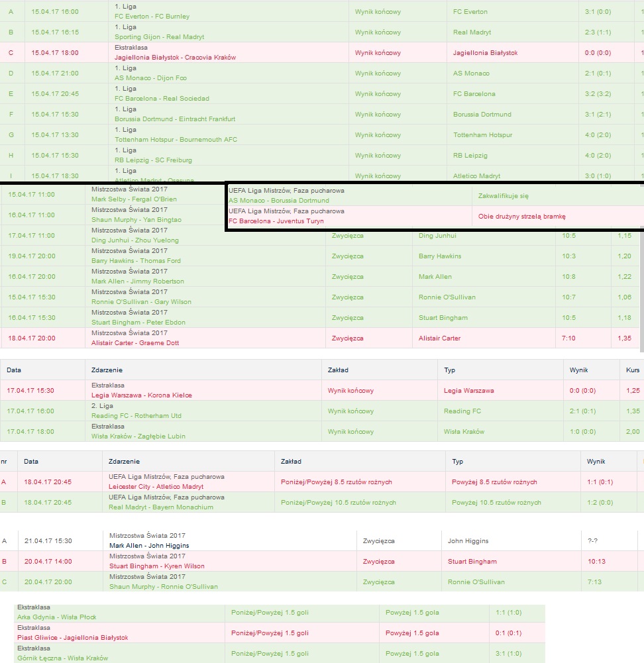
Task: Click the 'nr' column header
Action: [x=4, y=461]
